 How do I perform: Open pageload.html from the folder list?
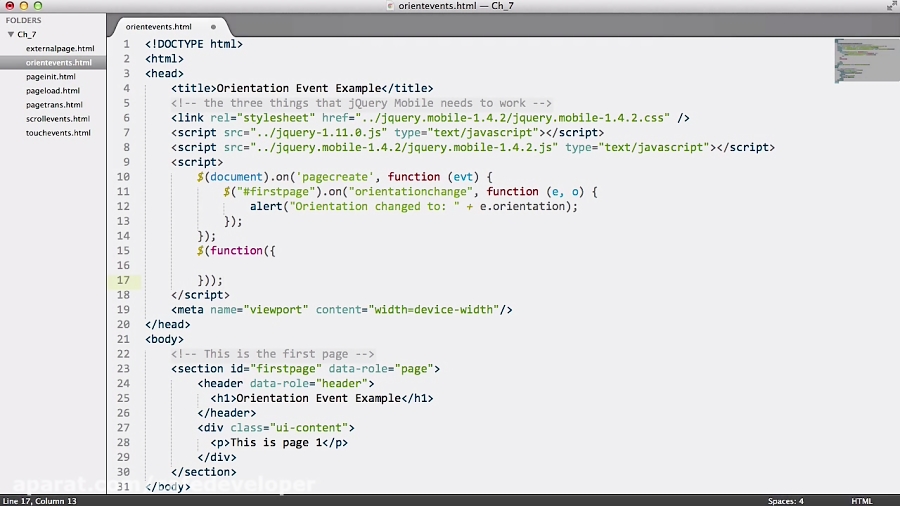(53, 91)
